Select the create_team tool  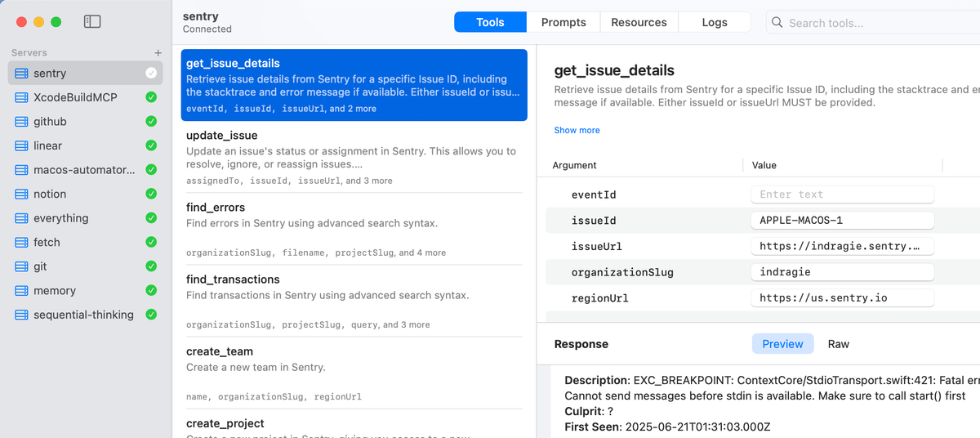pyautogui.click(x=354, y=373)
